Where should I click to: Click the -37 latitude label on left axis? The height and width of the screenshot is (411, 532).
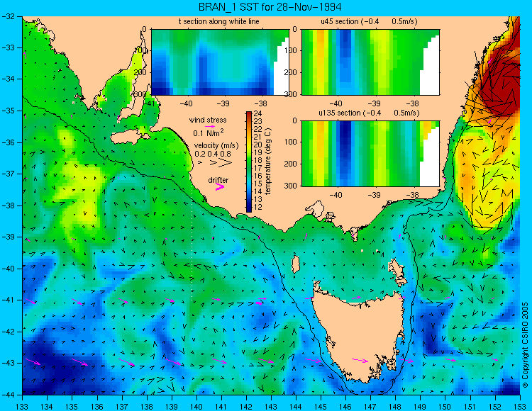[x=9, y=174]
